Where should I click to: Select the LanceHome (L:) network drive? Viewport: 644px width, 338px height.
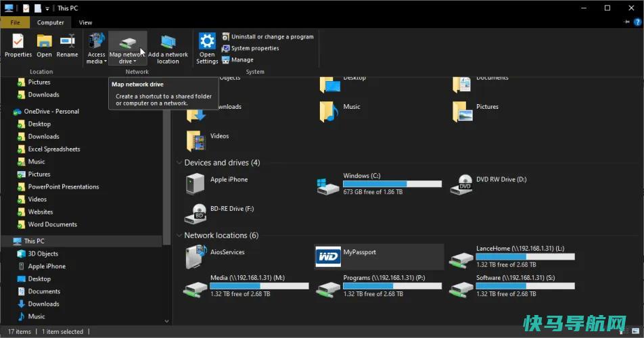coord(512,257)
